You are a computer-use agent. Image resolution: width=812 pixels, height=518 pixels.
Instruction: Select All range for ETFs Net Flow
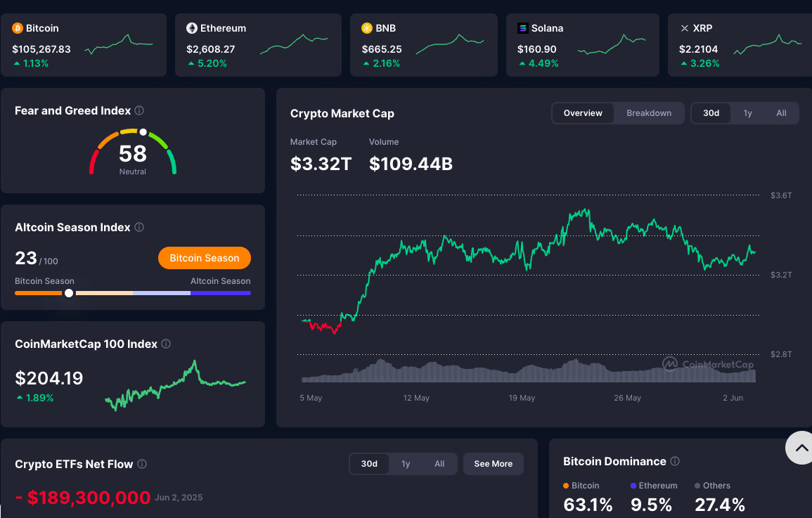click(439, 464)
